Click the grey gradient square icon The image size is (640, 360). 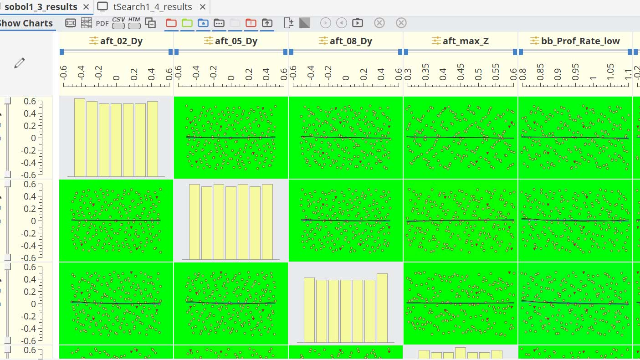[x=304, y=23]
